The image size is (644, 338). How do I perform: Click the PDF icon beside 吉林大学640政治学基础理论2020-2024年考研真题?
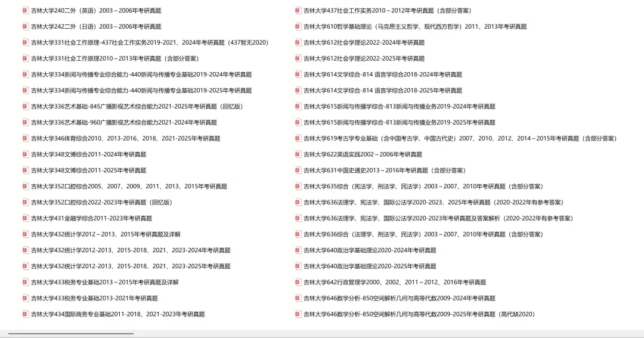click(298, 250)
